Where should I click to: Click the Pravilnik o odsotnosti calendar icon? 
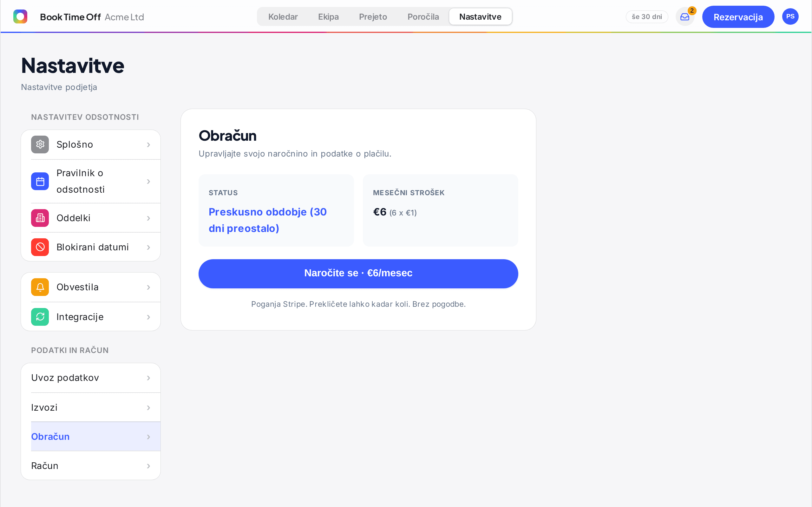click(x=40, y=181)
